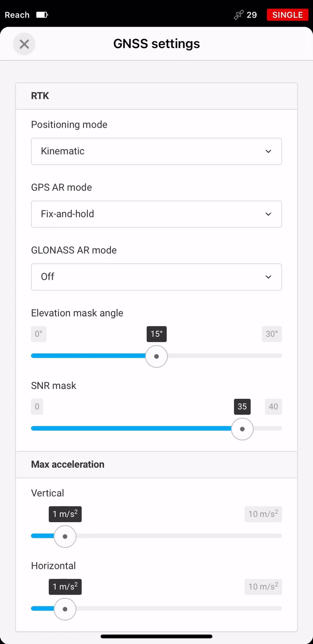Click the Vertical acceleration slider handle

(x=65, y=537)
